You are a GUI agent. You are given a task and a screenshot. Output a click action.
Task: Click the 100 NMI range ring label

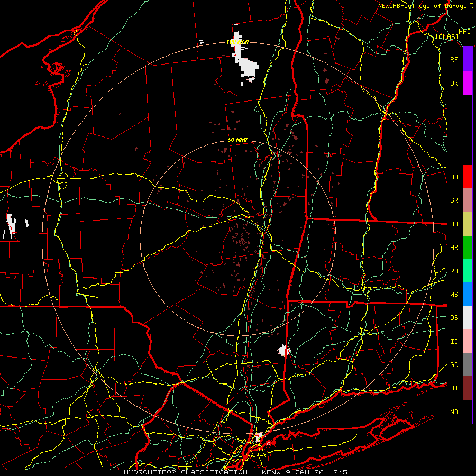[x=237, y=42]
